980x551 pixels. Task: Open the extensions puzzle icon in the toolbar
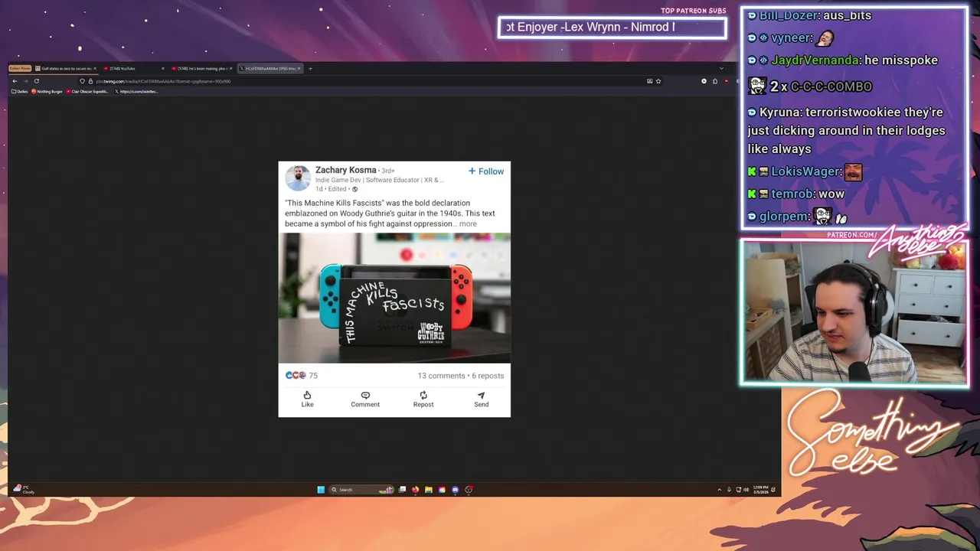(715, 81)
